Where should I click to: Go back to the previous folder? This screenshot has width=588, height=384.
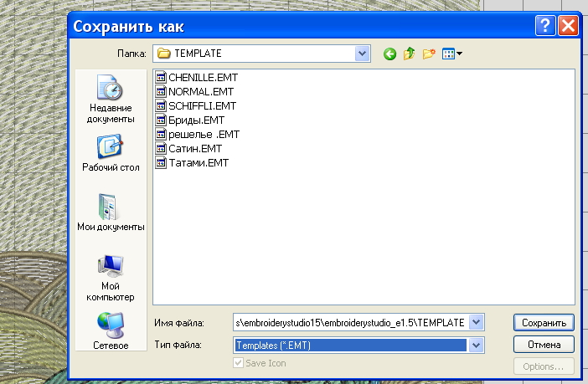(390, 54)
